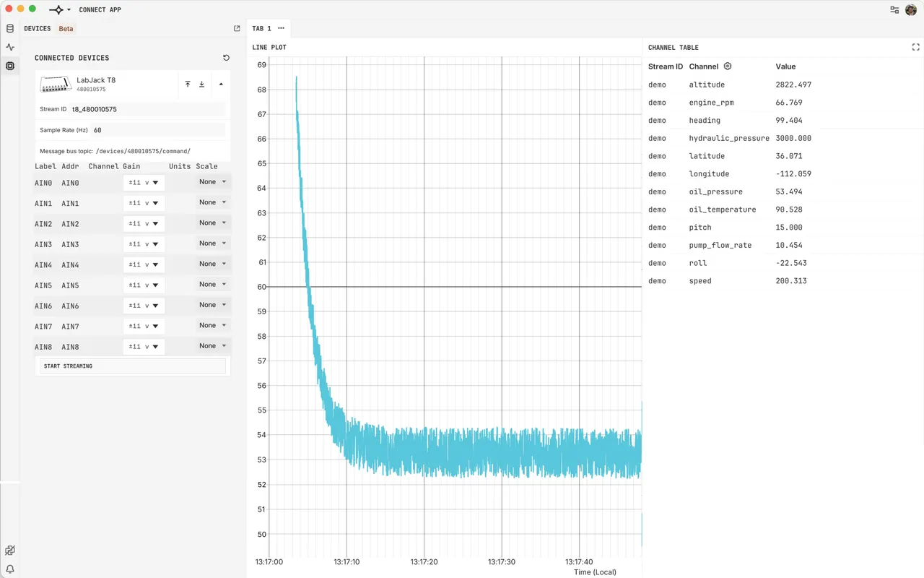Screen dimensions: 924x578
Task: Open the AIN4 gain dropdown
Action: 144,264
